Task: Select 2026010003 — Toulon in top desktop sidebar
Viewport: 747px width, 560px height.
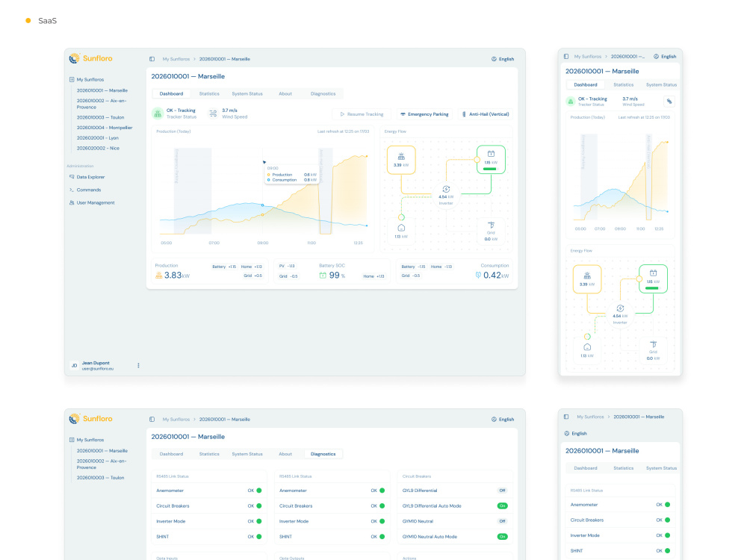Action: (100, 117)
